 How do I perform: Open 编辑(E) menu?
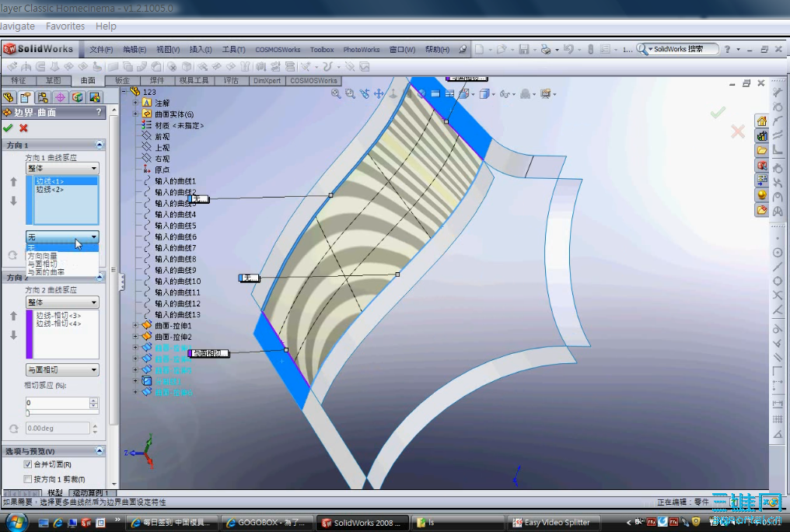coord(135,49)
